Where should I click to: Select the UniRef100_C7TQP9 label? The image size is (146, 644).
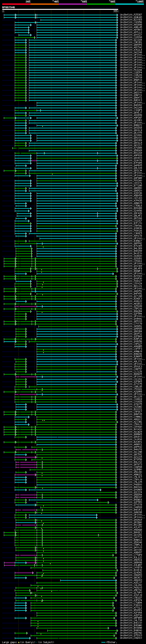[131, 555]
